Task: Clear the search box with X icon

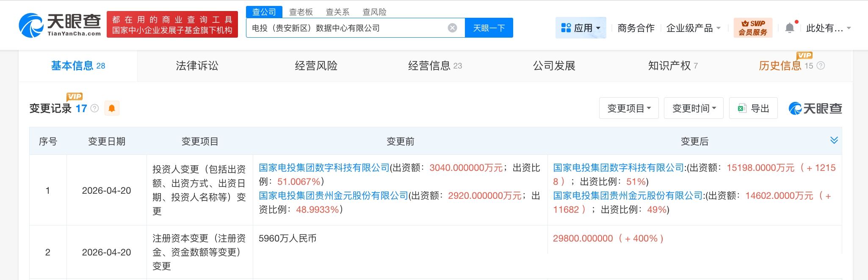Action: (452, 28)
